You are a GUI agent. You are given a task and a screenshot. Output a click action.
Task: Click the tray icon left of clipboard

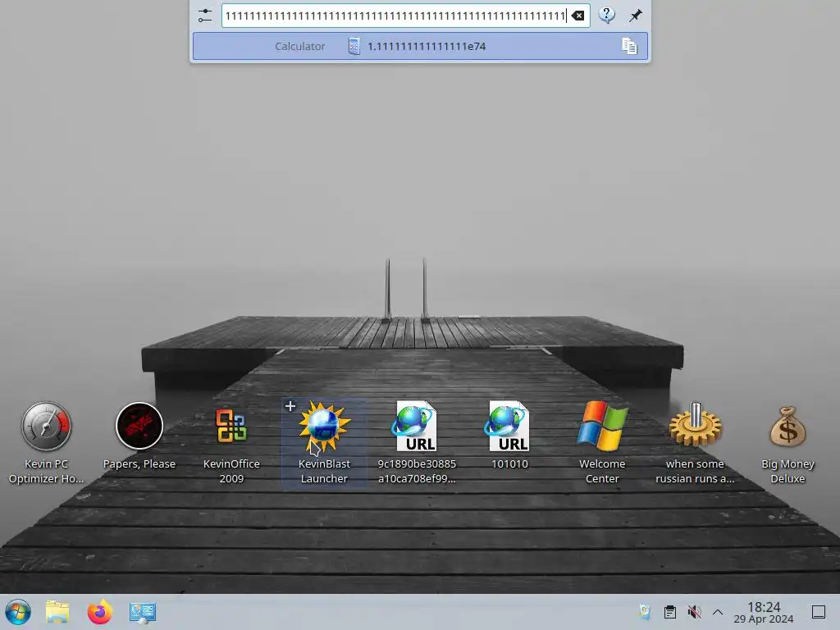pos(645,612)
